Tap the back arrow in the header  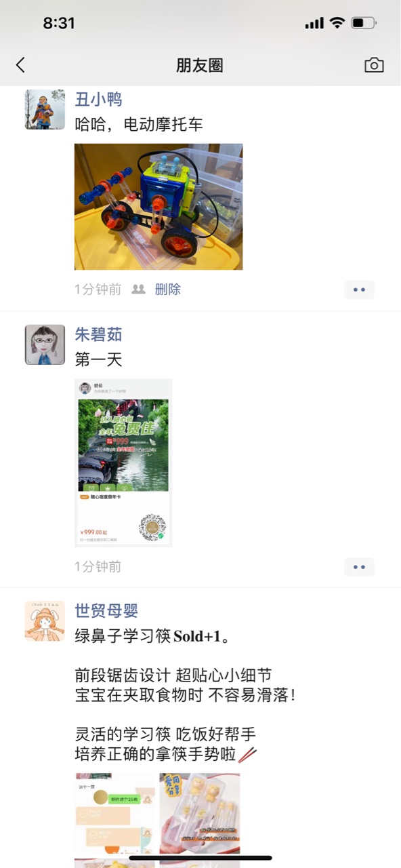click(20, 65)
